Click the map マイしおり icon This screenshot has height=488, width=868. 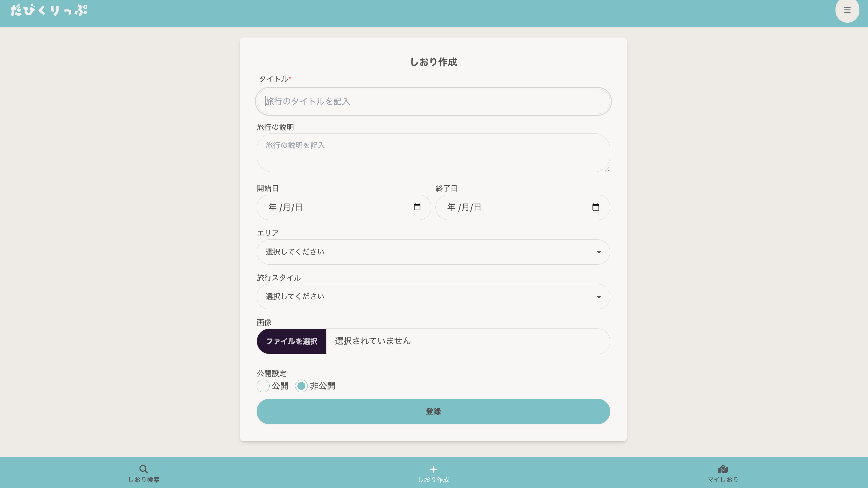coord(723,469)
